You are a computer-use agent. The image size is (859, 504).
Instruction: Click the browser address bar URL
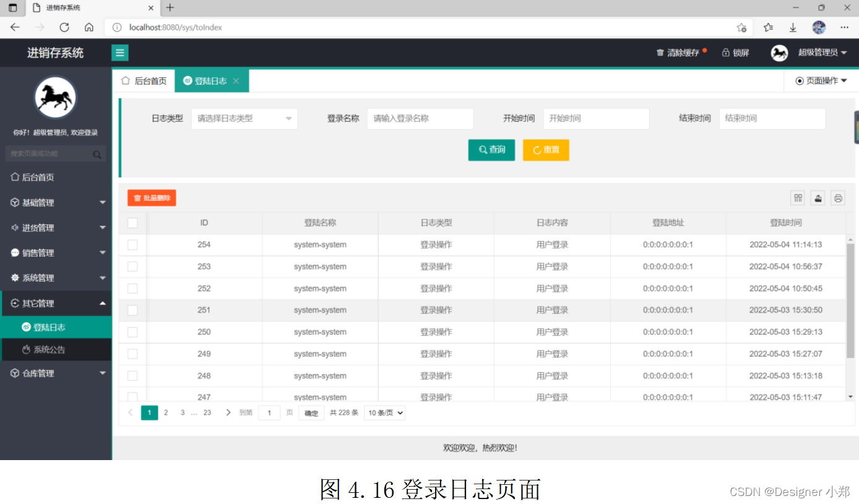point(176,28)
